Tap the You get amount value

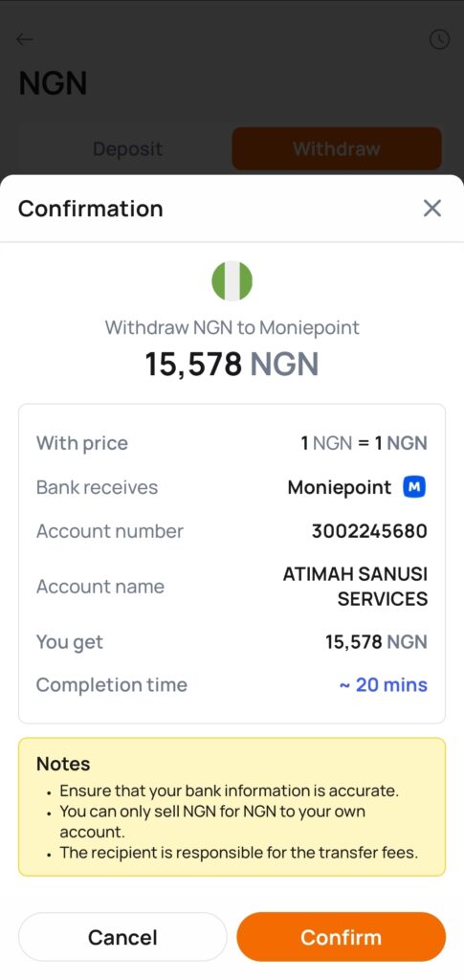(377, 642)
